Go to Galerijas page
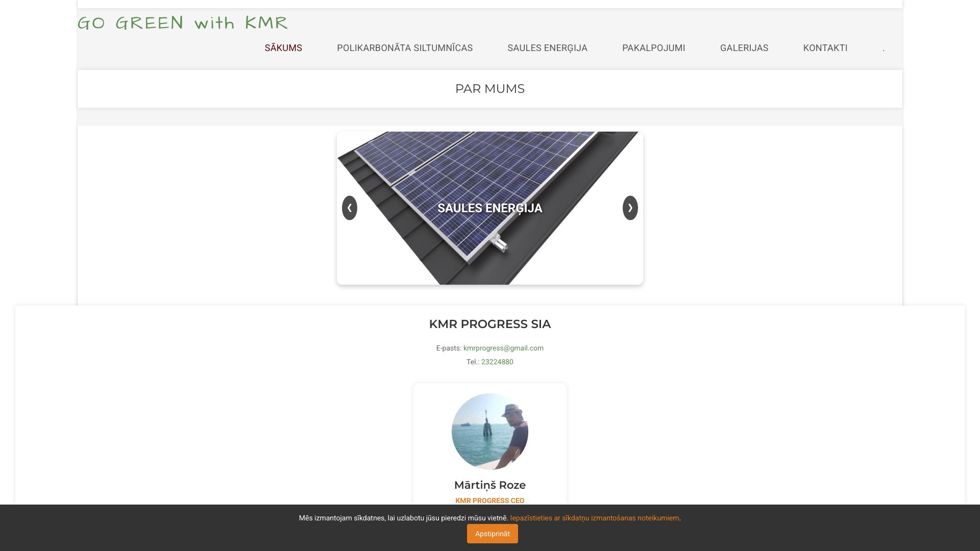The height and width of the screenshot is (551, 980). (744, 48)
